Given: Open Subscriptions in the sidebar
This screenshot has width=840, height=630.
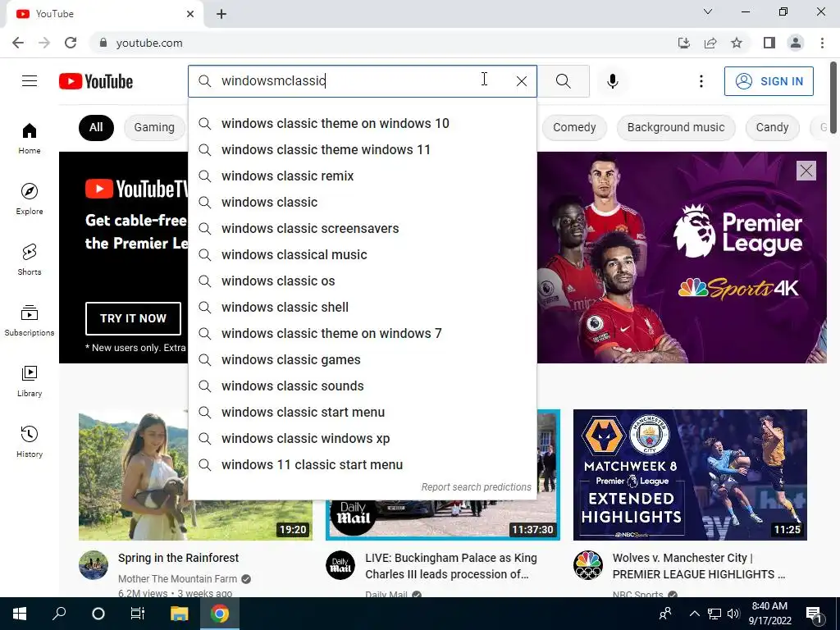Looking at the screenshot, I should (30, 320).
